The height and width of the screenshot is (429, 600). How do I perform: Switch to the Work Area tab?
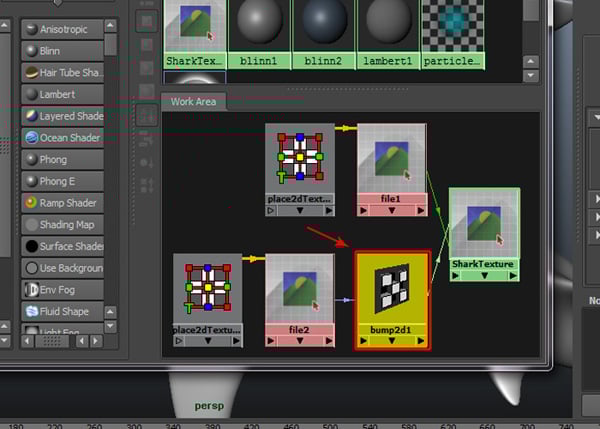coord(194,102)
